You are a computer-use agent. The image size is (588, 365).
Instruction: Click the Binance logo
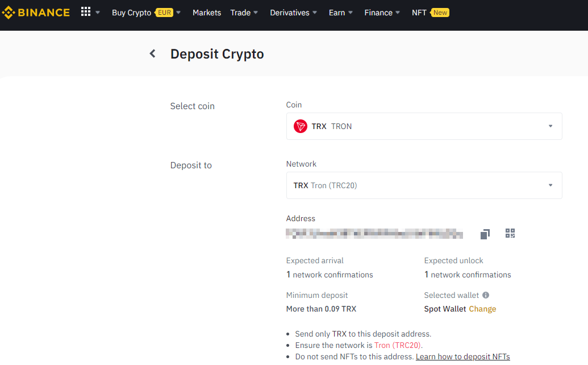pyautogui.click(x=36, y=13)
